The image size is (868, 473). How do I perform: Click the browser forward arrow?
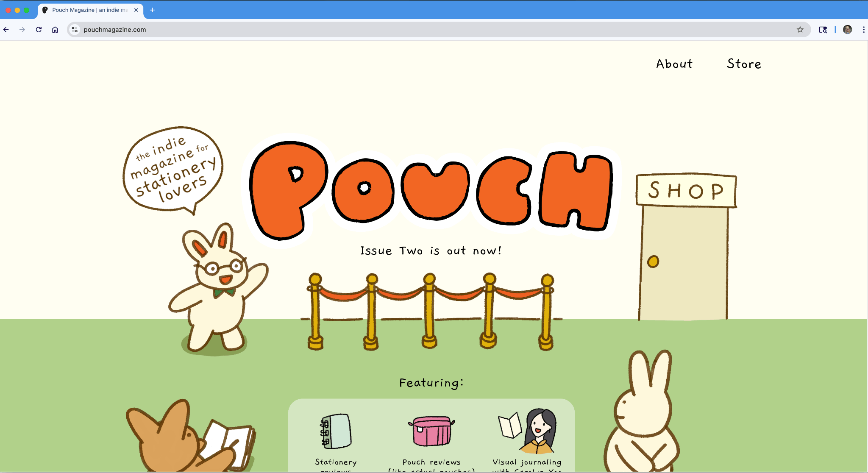[x=22, y=30]
